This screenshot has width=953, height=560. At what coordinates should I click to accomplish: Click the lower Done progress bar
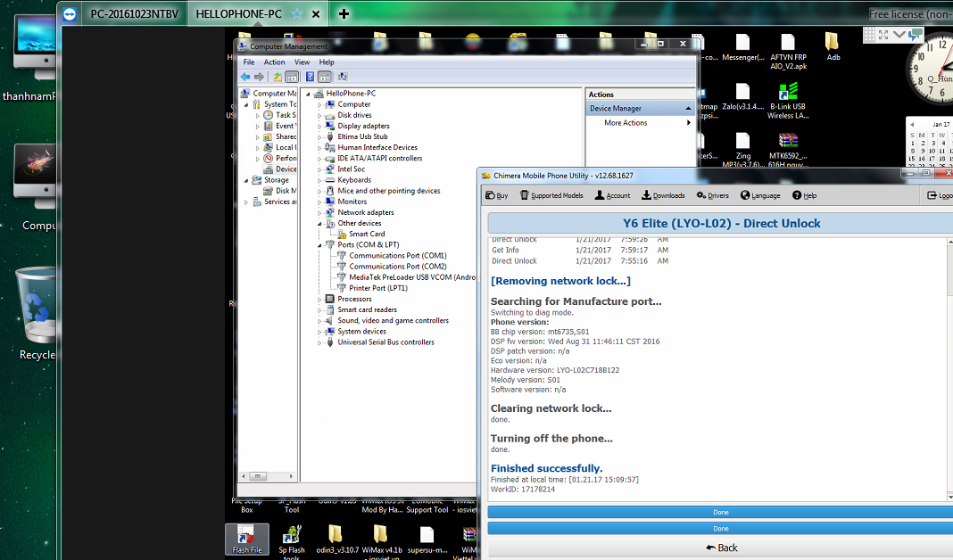[720, 529]
